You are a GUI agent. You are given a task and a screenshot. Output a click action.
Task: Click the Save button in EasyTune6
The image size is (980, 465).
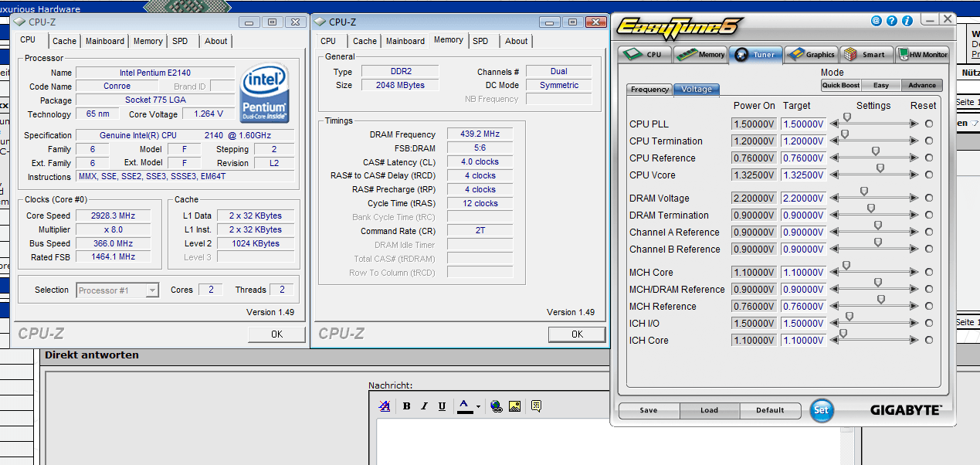click(x=649, y=410)
